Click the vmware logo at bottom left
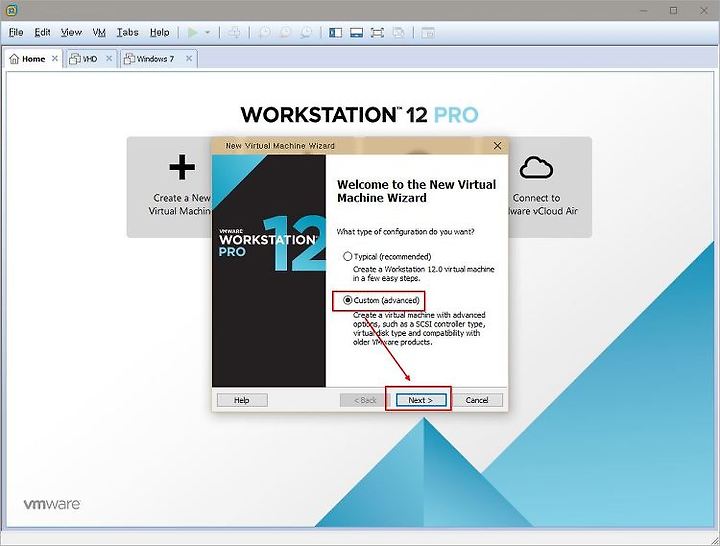The height and width of the screenshot is (546, 720). click(52, 504)
